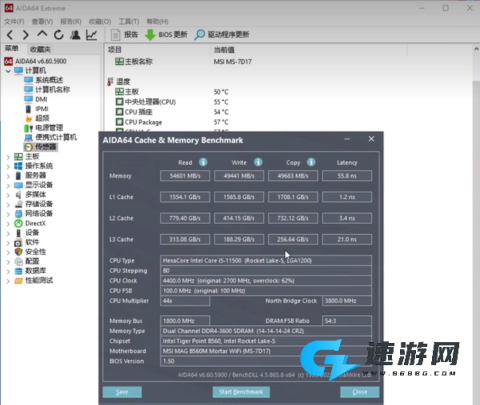Save the benchmark results
The image size is (480, 405).
[x=122, y=392]
